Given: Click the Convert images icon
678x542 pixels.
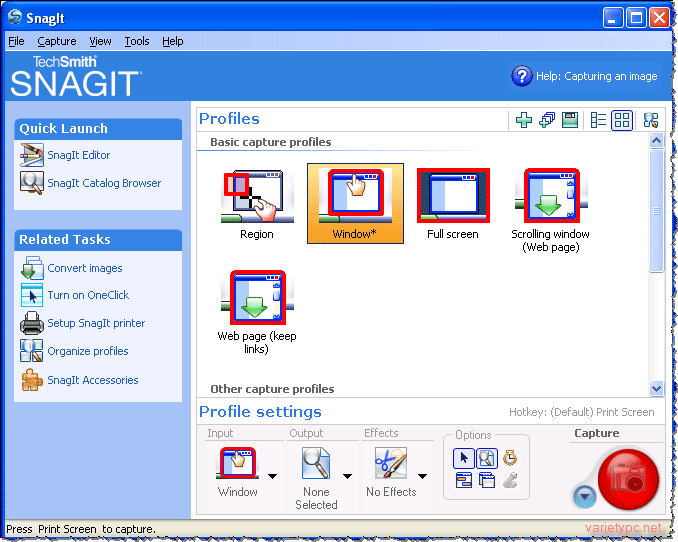Looking at the screenshot, I should pos(32,268).
